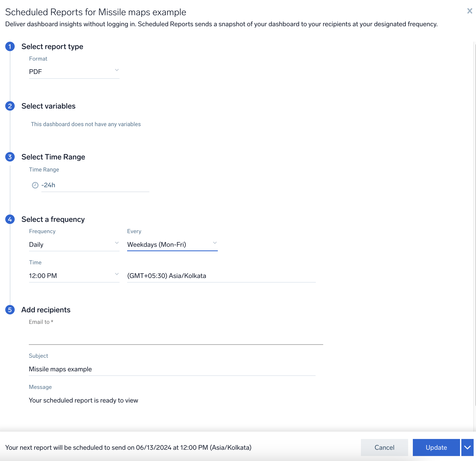476x461 pixels.
Task: Click the step 1 circle icon
Action: tap(10, 47)
